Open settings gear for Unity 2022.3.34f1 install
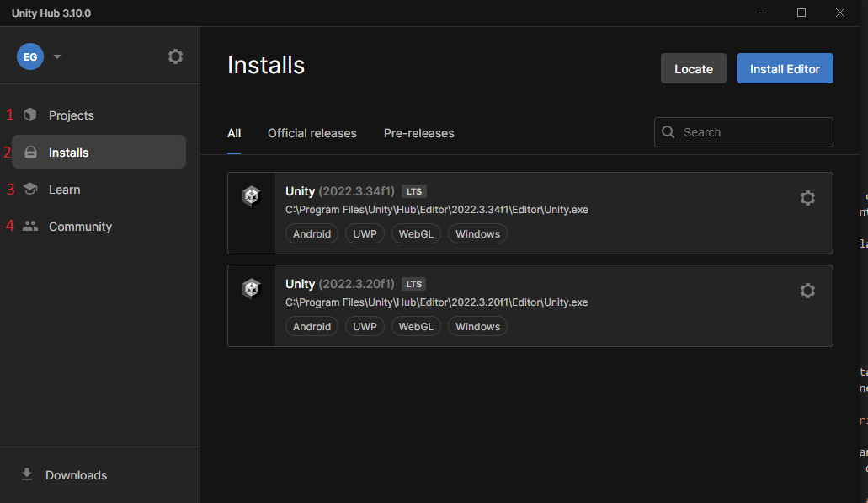 pos(807,198)
